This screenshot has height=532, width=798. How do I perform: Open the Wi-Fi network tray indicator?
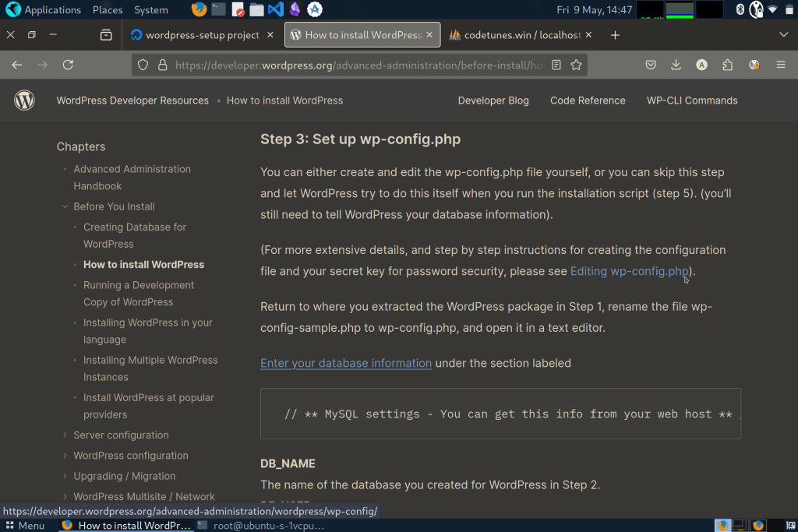772,9
